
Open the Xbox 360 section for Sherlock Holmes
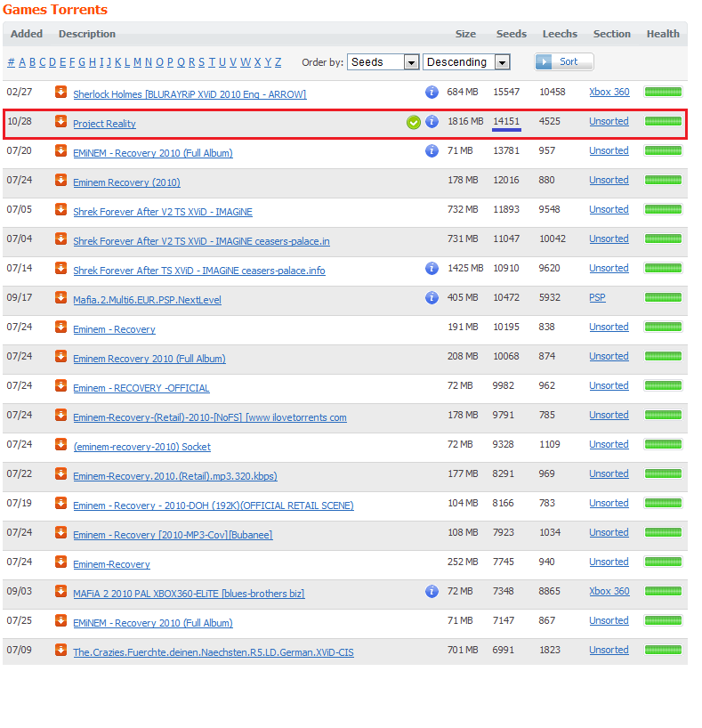coord(609,92)
